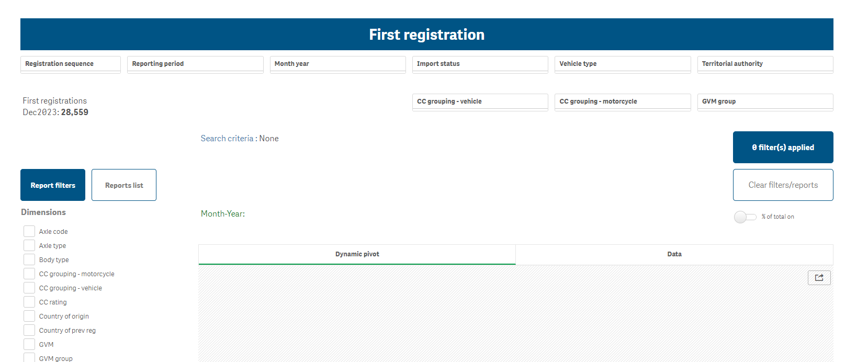
Task: Open the Import status filter
Action: (480, 64)
